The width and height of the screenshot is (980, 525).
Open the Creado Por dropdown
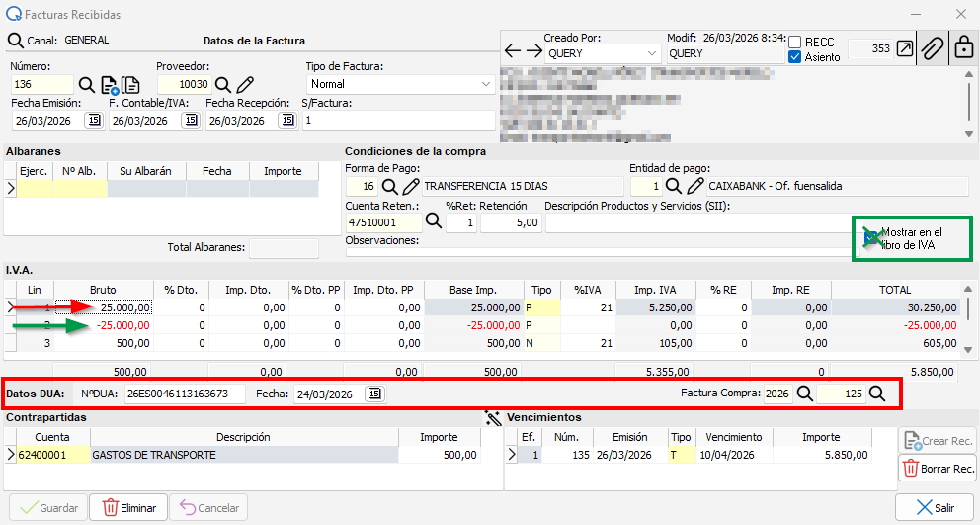coord(651,53)
